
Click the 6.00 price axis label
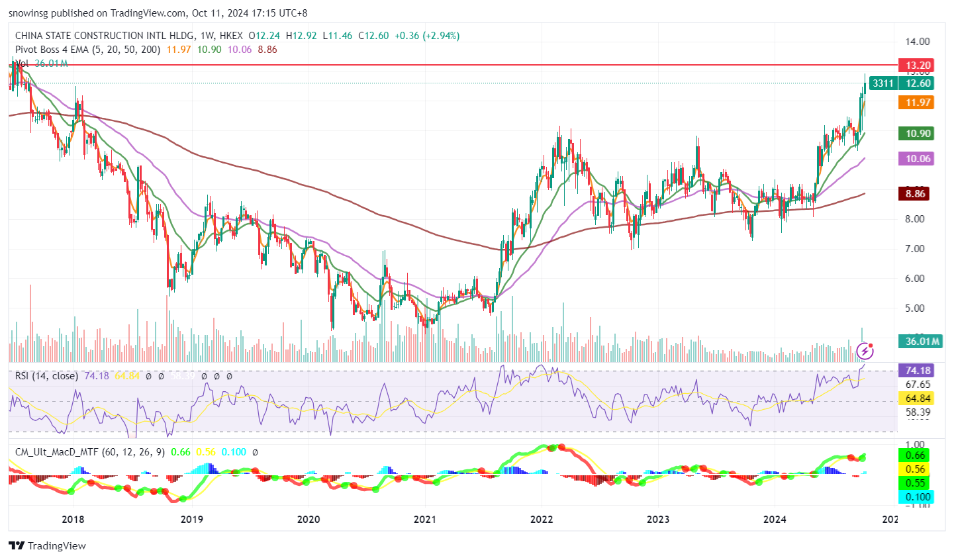tap(915, 279)
